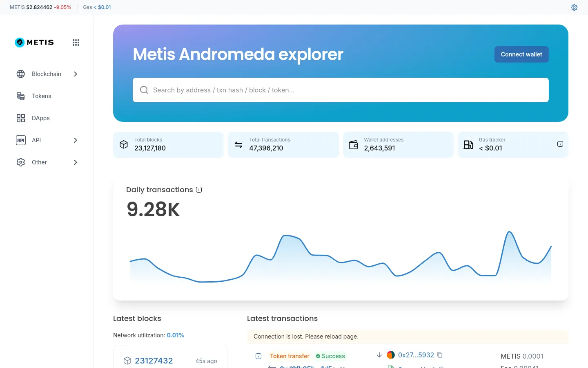Open the Blockchain menu item
Viewport: 588px width, 368px height.
pyautogui.click(x=47, y=74)
